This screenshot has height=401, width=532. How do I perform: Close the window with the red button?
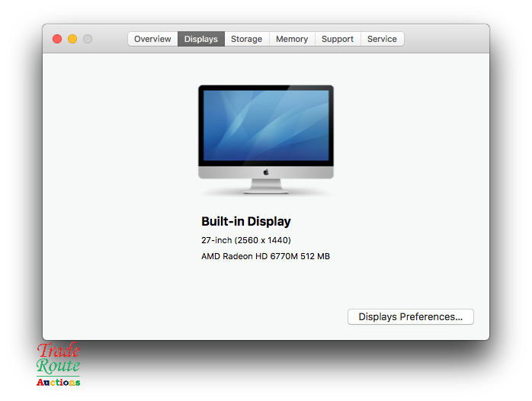point(57,39)
